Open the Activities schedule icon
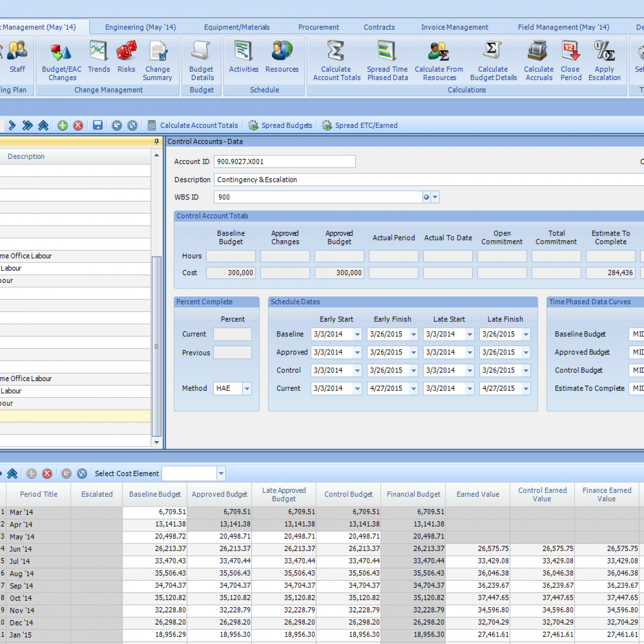The image size is (644, 644). click(x=244, y=57)
